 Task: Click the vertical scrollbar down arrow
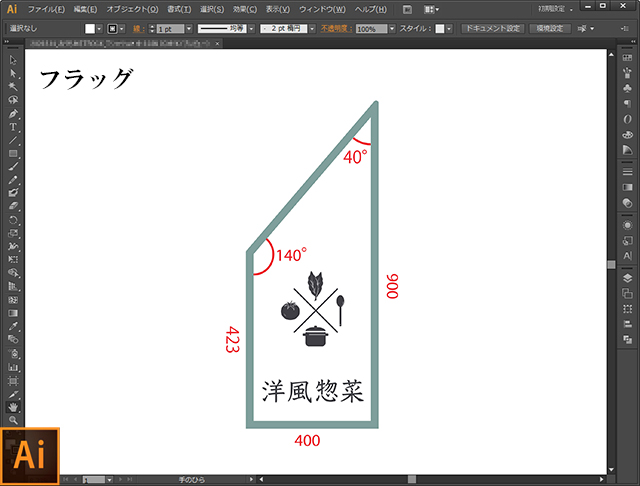611,470
